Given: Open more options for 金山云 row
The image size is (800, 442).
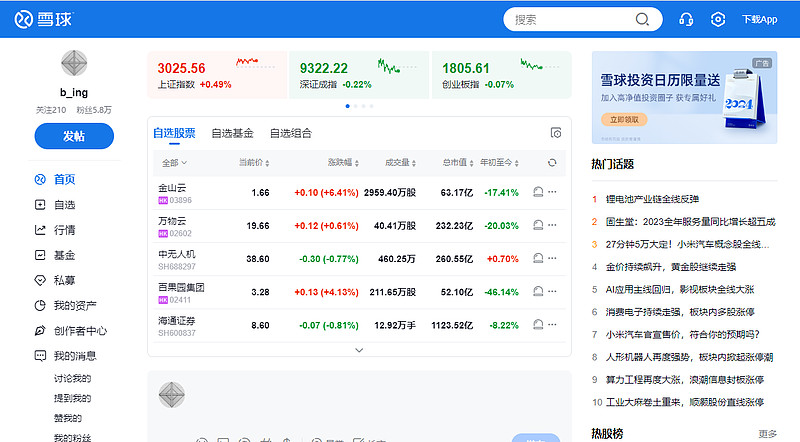Looking at the screenshot, I should [552, 192].
